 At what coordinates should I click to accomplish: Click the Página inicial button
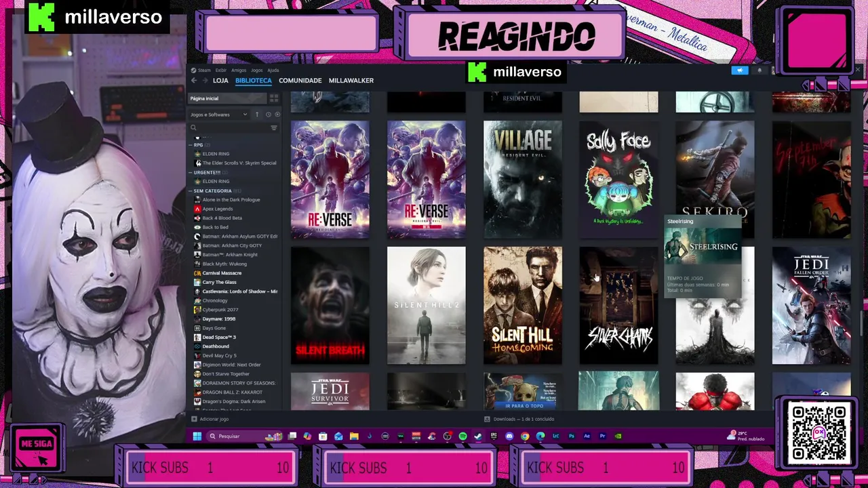tap(227, 98)
